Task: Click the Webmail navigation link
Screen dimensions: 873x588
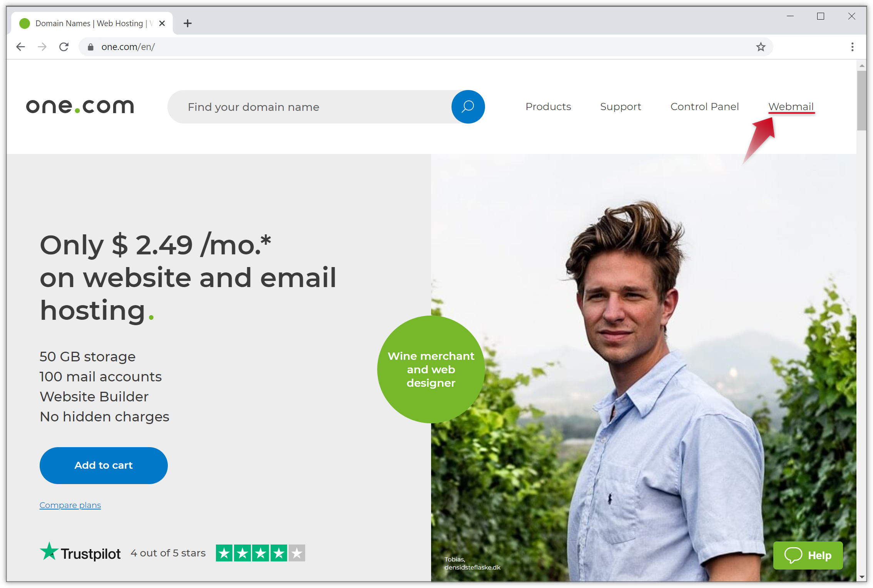Action: point(791,106)
